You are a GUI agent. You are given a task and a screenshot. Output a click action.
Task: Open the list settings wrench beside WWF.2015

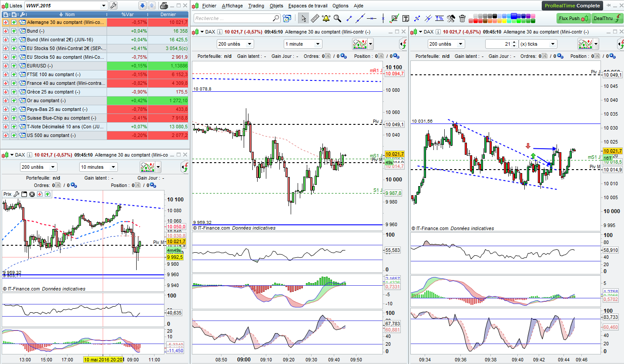coord(114,6)
